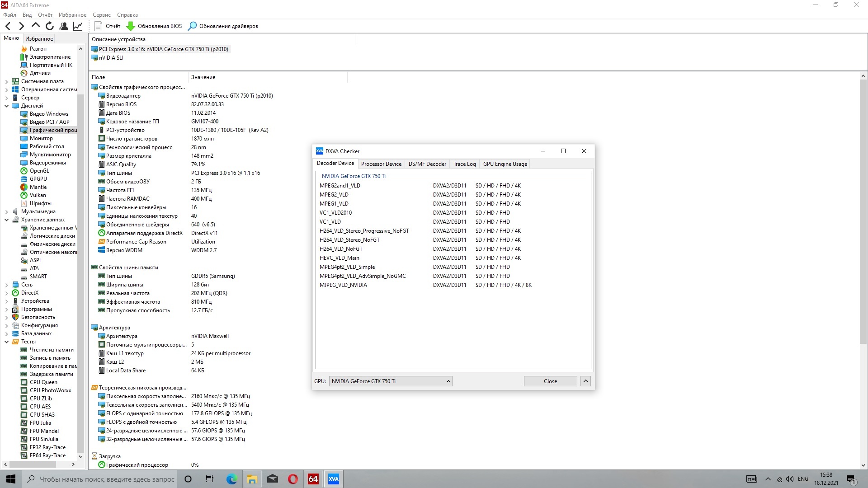This screenshot has width=868, height=488.
Task: Go up one level with Up arrow
Action: (35, 26)
